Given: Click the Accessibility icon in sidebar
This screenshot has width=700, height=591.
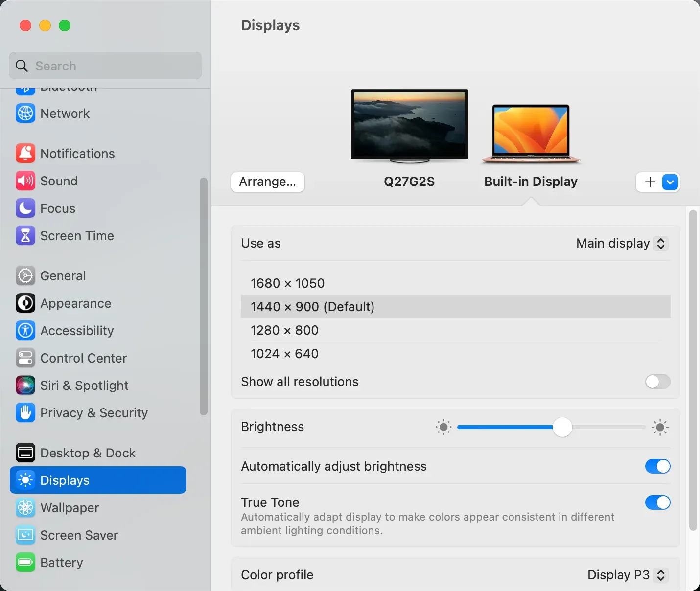Looking at the screenshot, I should point(25,331).
